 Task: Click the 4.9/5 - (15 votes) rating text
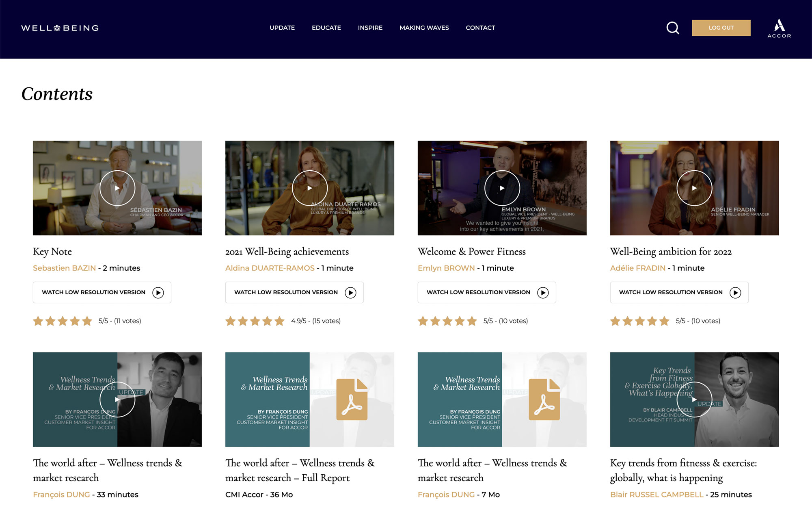coord(316,321)
